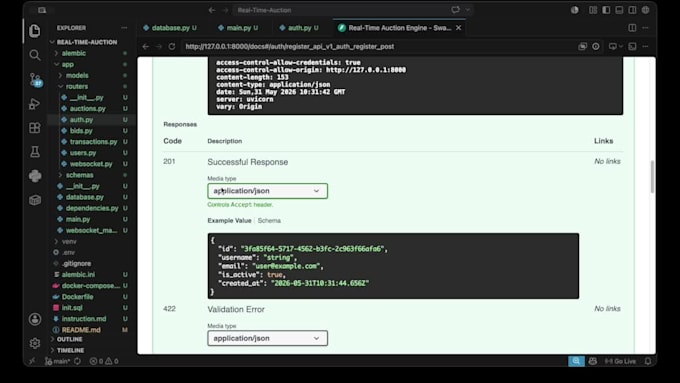Open the Manage gear settings
This screenshot has height=383, width=680.
pyautogui.click(x=35, y=343)
